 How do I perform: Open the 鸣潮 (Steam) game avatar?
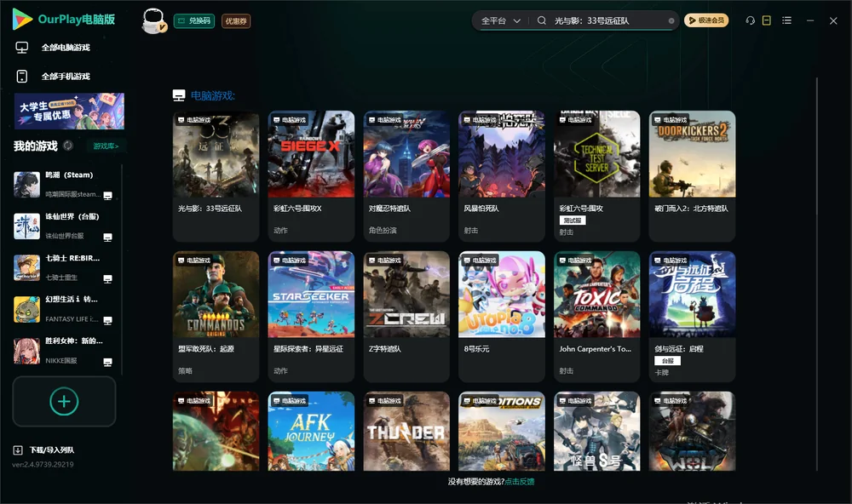26,185
